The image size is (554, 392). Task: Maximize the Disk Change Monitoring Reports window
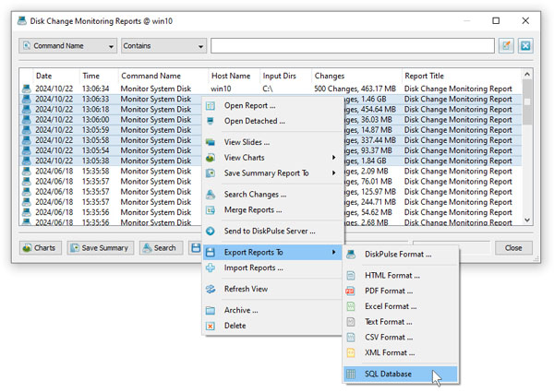pos(496,21)
